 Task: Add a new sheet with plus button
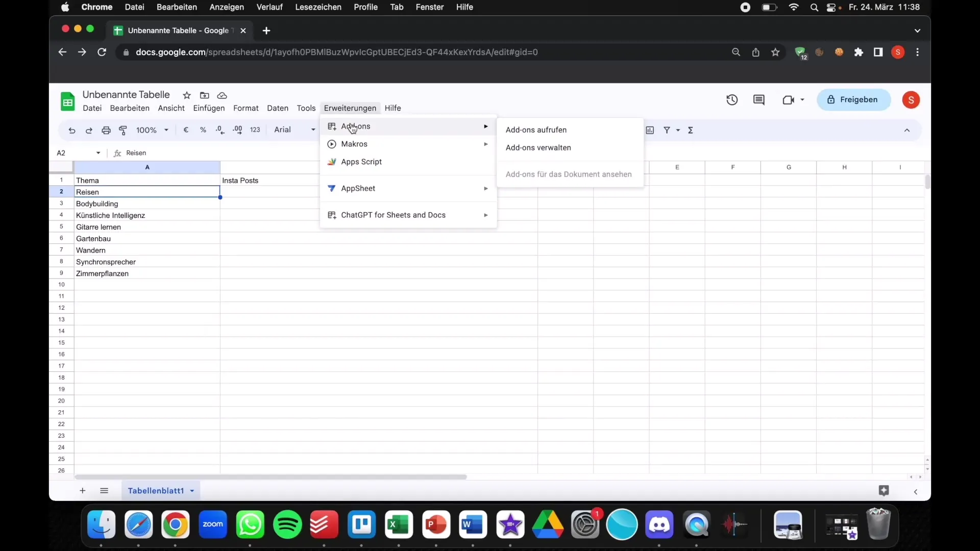(x=82, y=491)
